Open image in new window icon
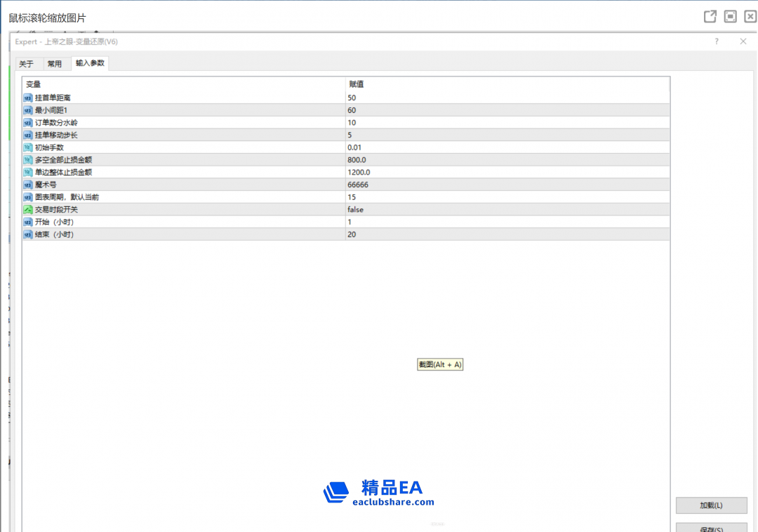 pyautogui.click(x=710, y=17)
